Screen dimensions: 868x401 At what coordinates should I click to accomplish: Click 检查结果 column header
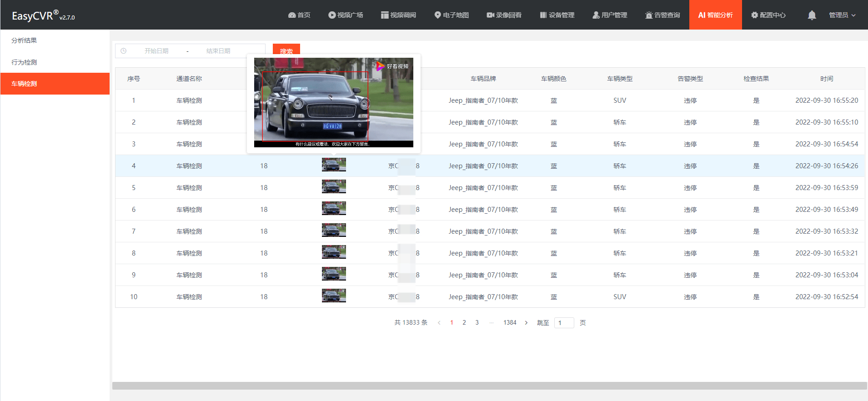pyautogui.click(x=756, y=79)
